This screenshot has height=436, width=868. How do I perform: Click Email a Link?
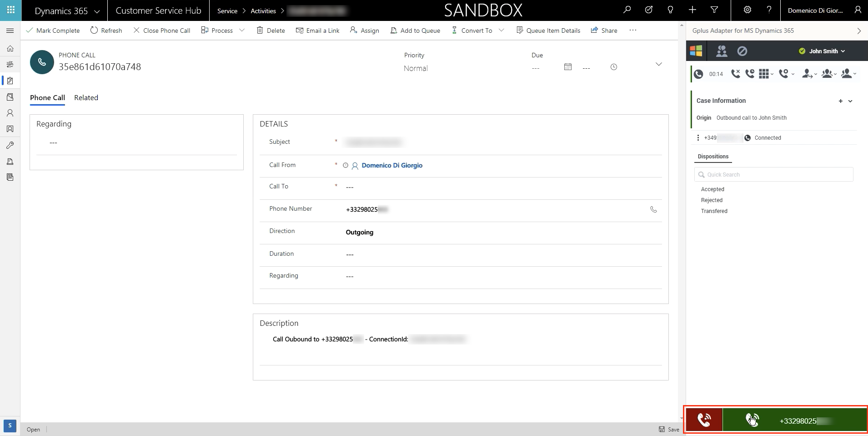[317, 30]
